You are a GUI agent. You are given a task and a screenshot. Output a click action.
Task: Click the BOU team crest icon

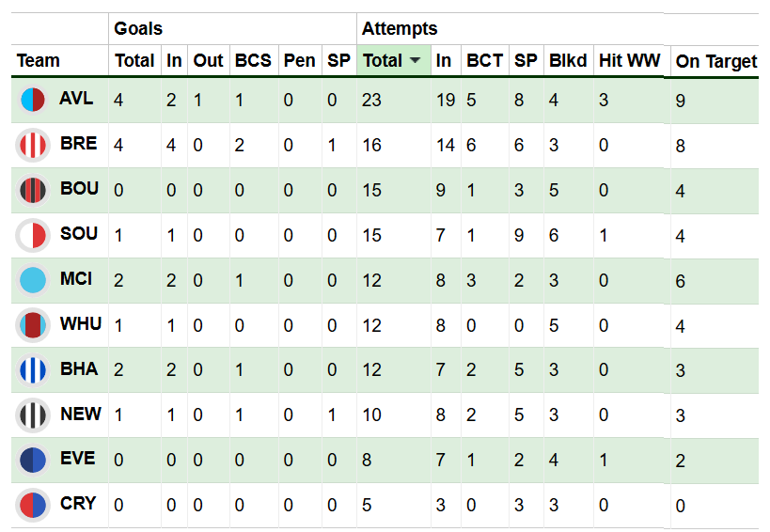(33, 190)
